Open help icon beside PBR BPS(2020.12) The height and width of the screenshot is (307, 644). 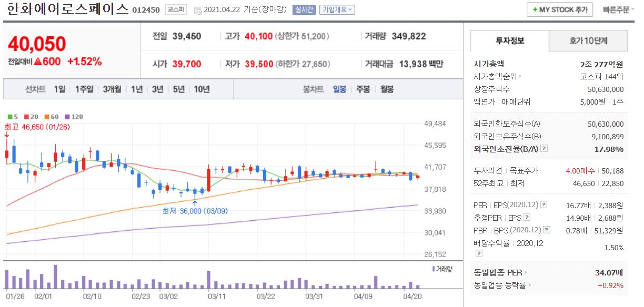point(547,230)
